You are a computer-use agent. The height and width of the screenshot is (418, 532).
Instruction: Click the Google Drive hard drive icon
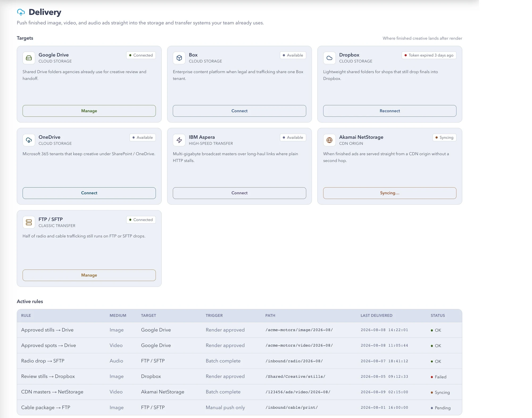(x=29, y=58)
